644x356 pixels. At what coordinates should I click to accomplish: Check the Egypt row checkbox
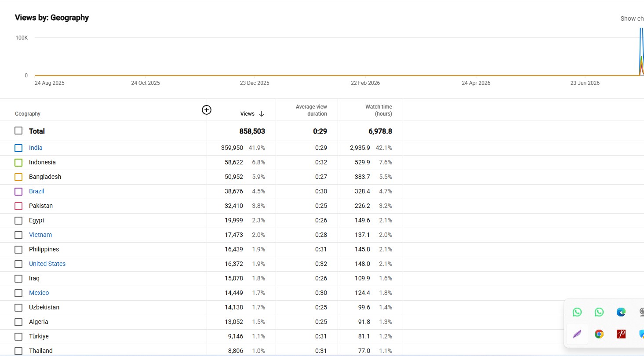coord(18,221)
